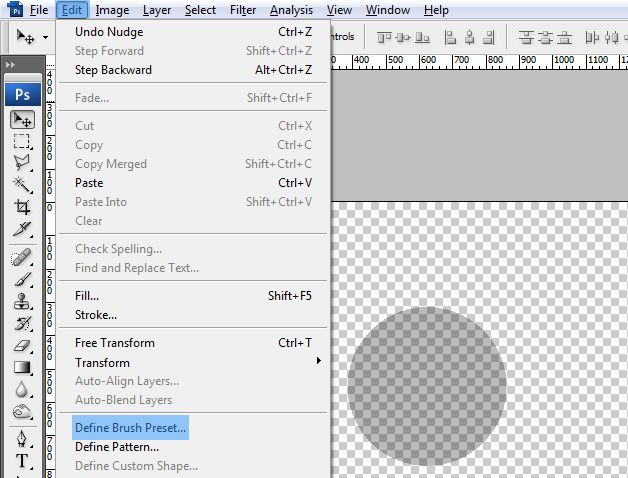Image resolution: width=628 pixels, height=478 pixels.
Task: Choose Stroke... from the Edit menu
Action: 193,315
